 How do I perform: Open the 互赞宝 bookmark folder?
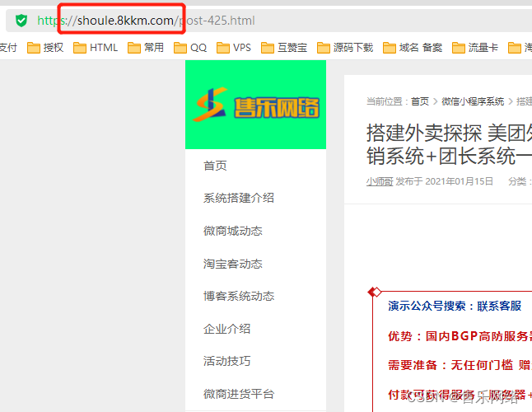click(284, 48)
